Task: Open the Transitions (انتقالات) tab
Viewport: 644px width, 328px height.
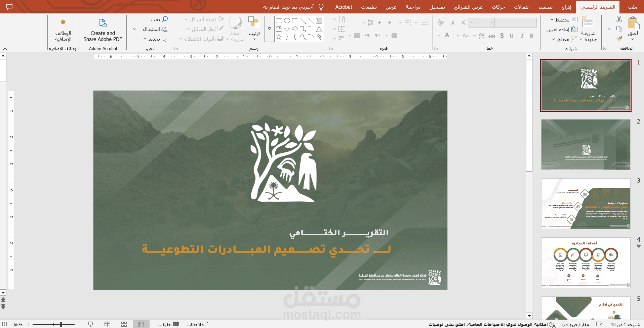Action: (522, 7)
